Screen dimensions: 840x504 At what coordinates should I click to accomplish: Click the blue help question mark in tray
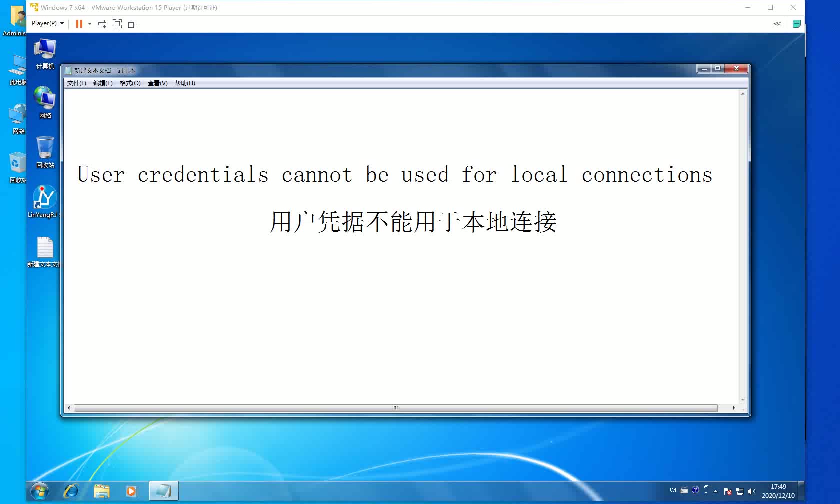click(695, 490)
